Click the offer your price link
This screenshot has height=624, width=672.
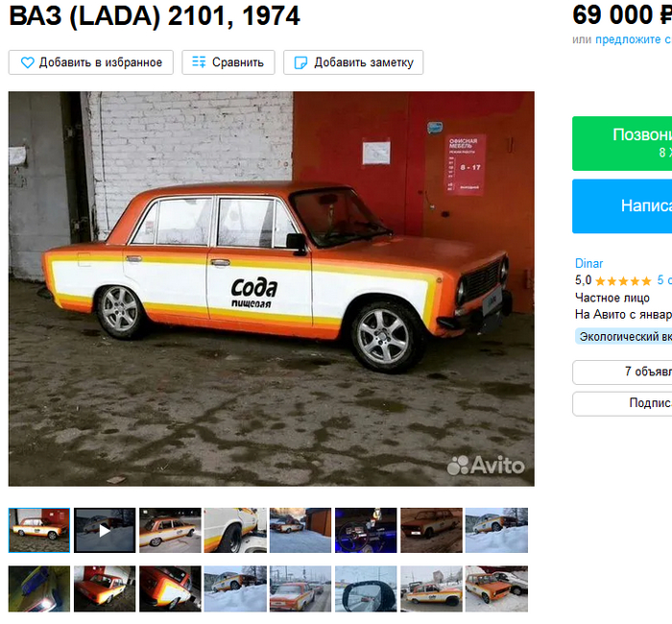(634, 39)
